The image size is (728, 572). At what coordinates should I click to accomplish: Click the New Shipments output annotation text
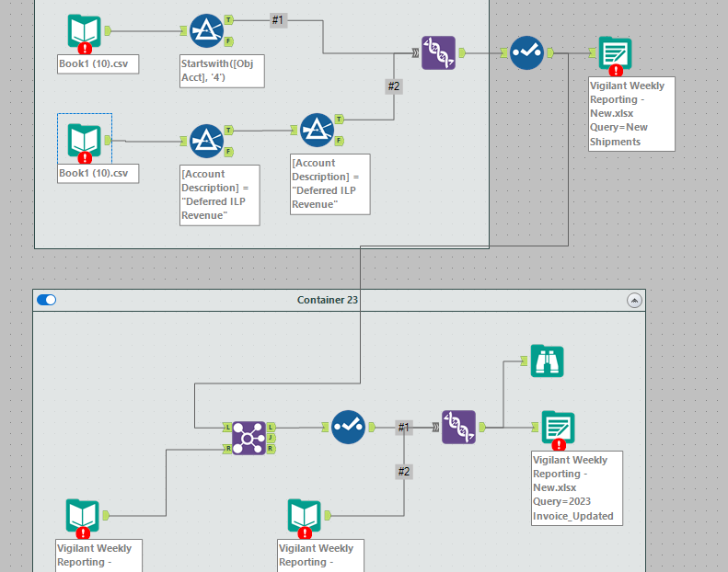click(631, 114)
